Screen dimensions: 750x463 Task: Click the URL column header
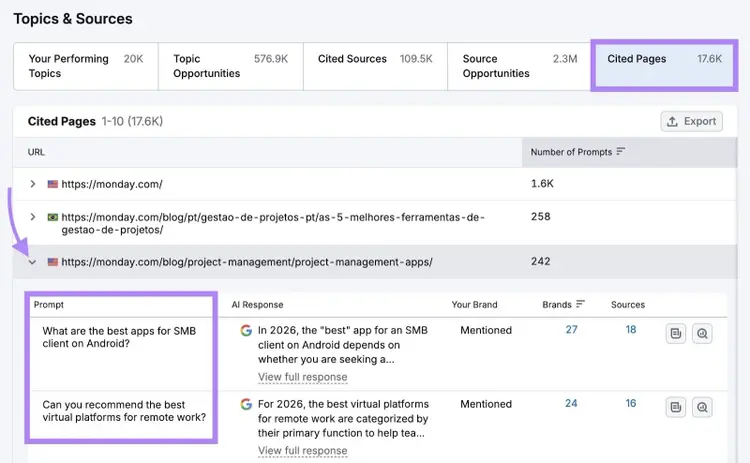click(36, 152)
